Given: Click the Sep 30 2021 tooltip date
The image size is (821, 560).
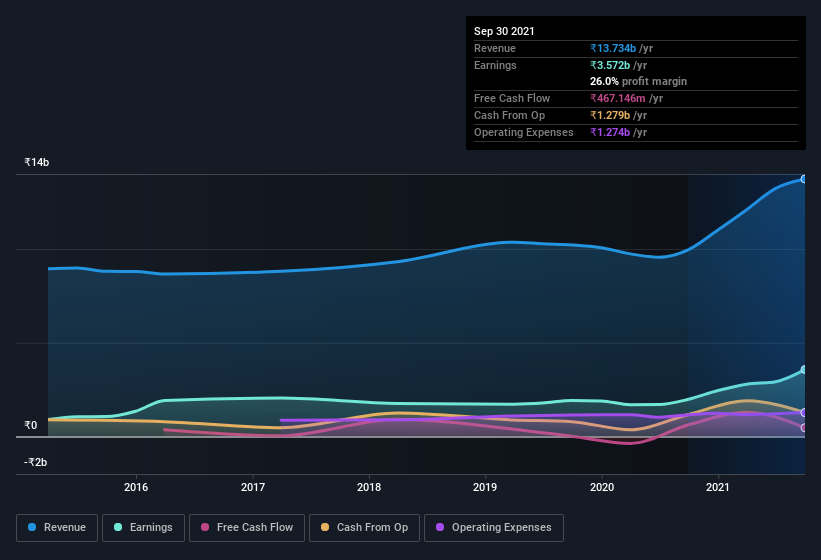Looking at the screenshot, I should pos(504,31).
